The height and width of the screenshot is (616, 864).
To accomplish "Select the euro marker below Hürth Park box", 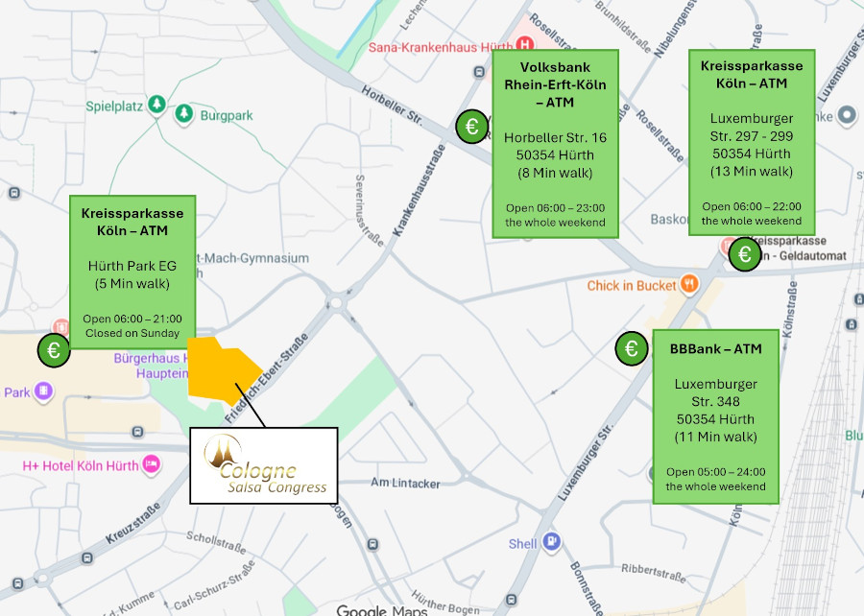I will (x=54, y=350).
